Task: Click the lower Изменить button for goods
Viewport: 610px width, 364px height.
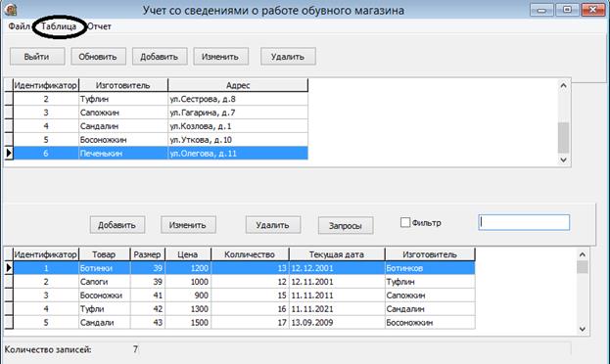Action: point(188,225)
